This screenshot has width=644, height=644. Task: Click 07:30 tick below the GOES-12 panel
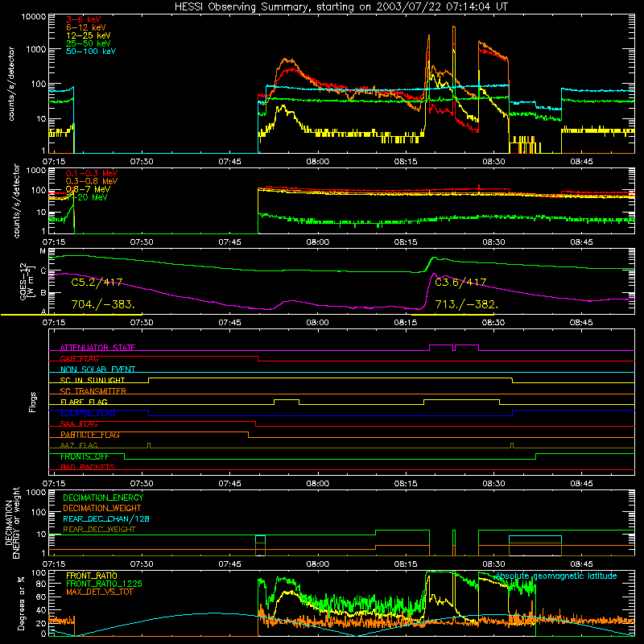(142, 323)
